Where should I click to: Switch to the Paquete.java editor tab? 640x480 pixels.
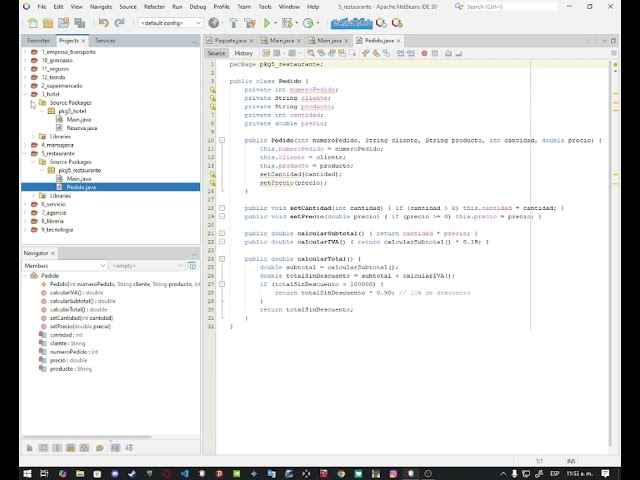(230, 40)
